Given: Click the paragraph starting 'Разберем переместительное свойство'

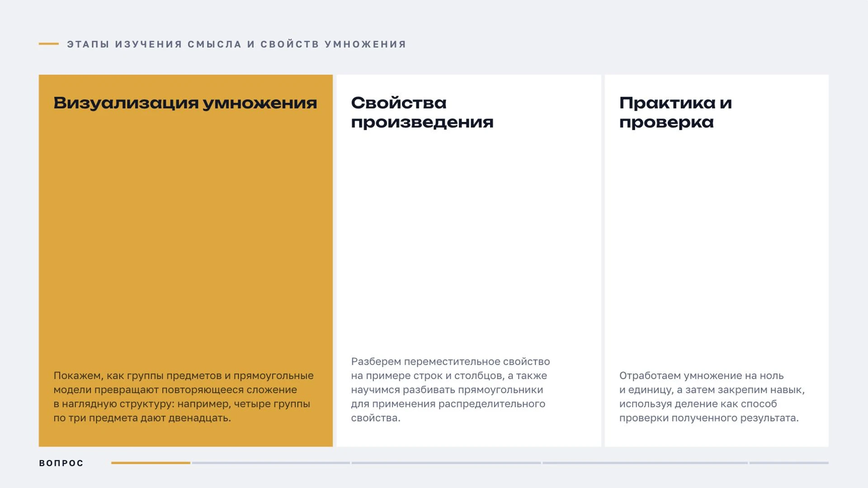Looking at the screenshot, I should pos(450,389).
